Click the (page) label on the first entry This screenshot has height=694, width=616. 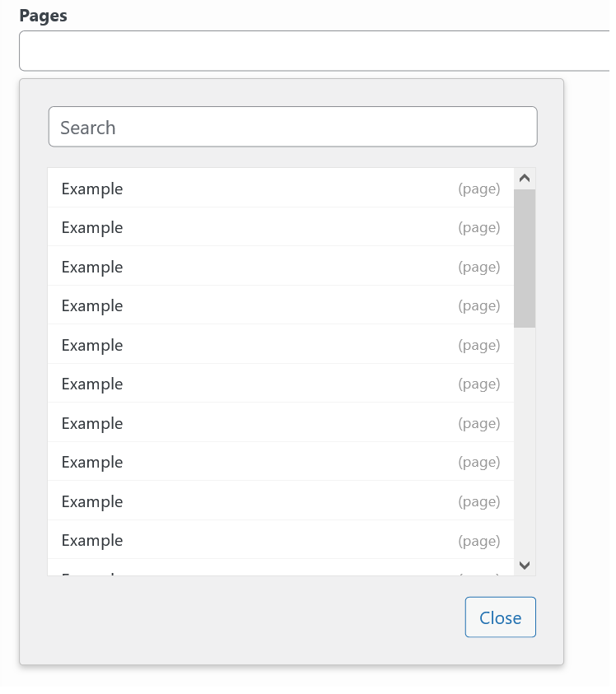click(x=479, y=189)
